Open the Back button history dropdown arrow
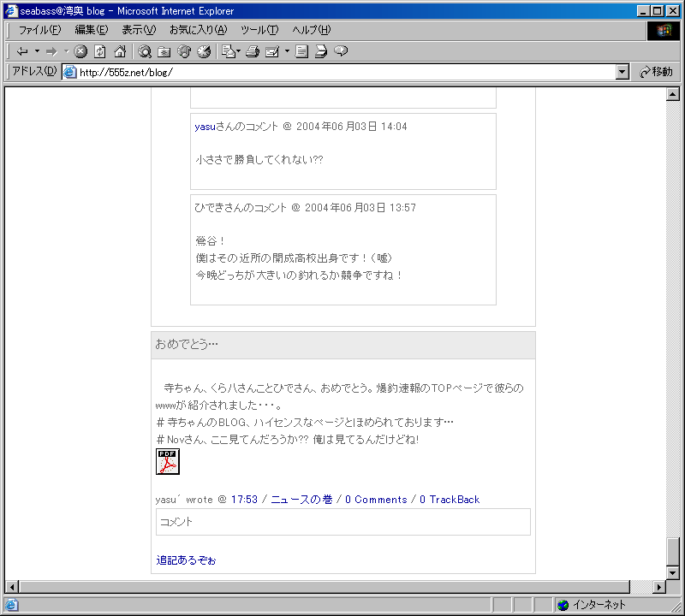 click(x=37, y=51)
